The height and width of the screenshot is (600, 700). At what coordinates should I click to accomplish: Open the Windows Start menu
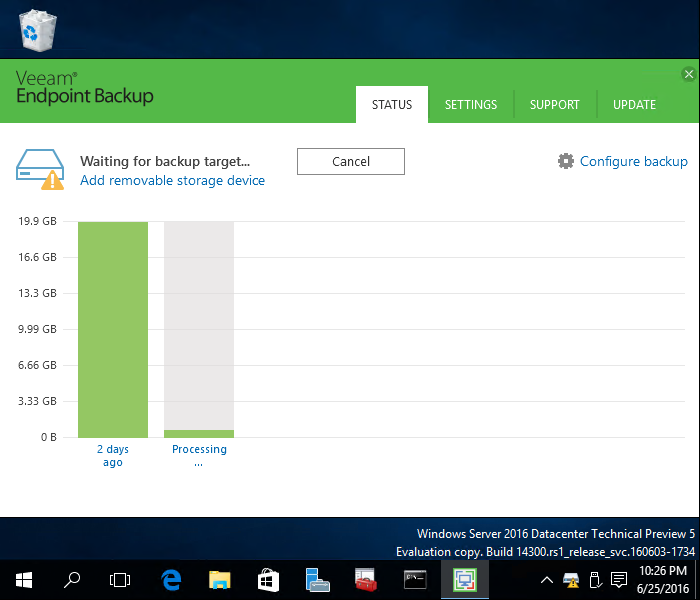[24, 580]
